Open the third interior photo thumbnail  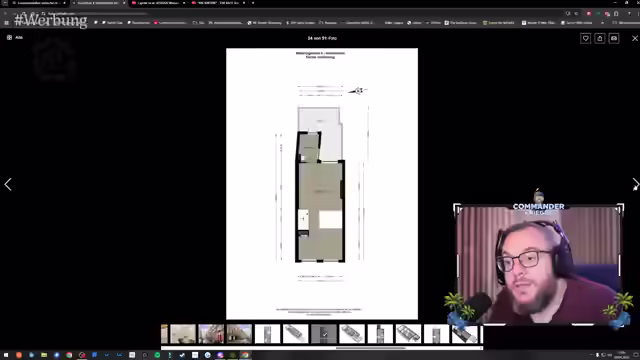tap(239, 334)
